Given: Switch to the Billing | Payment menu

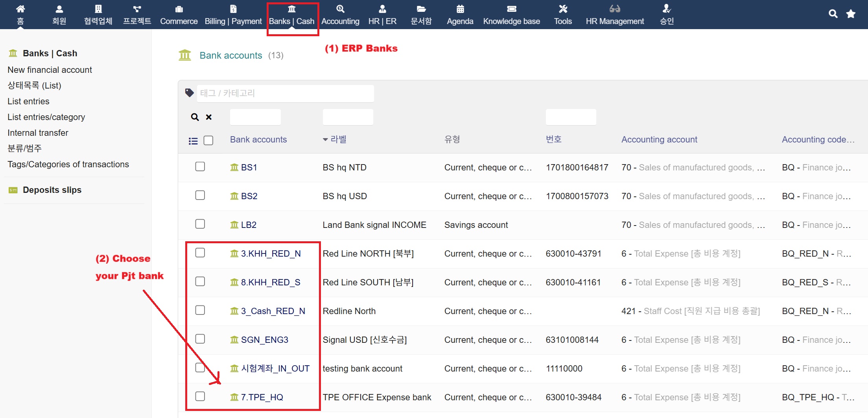Looking at the screenshot, I should pyautogui.click(x=233, y=15).
